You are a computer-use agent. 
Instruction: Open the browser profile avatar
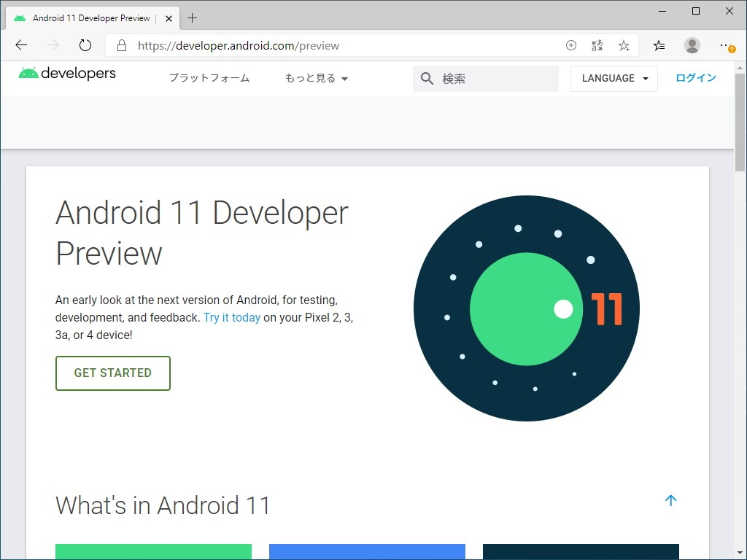tap(692, 45)
